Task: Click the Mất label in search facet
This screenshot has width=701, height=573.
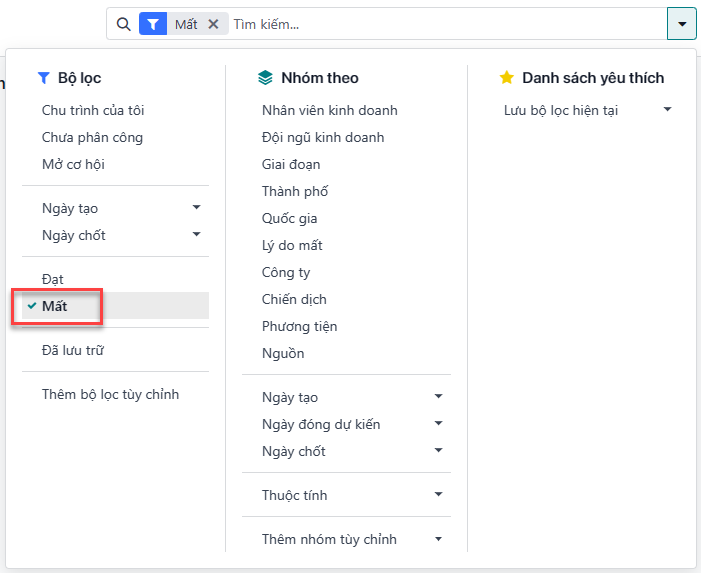Action: [x=186, y=24]
